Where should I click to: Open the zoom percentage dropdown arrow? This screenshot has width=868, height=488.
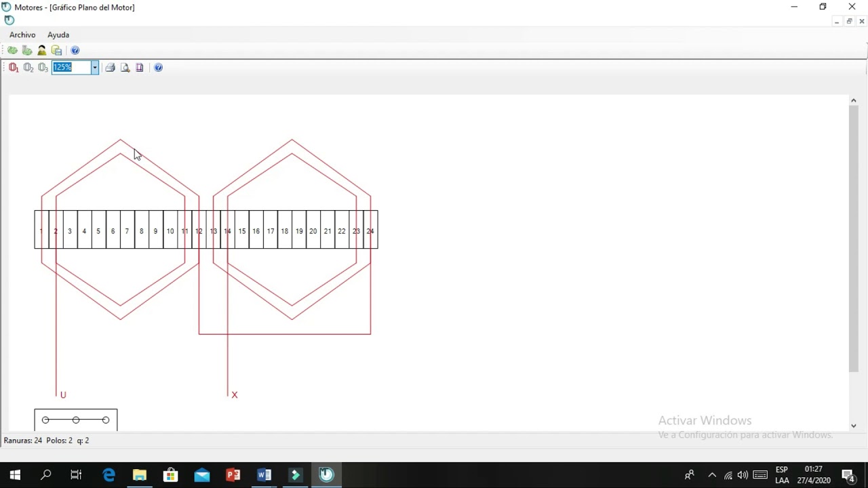tap(95, 67)
